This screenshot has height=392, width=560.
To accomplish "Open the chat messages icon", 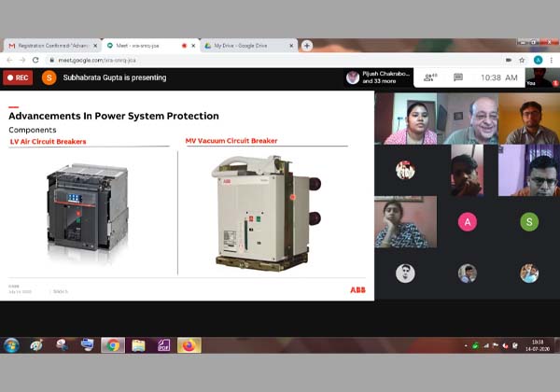I will click(458, 77).
